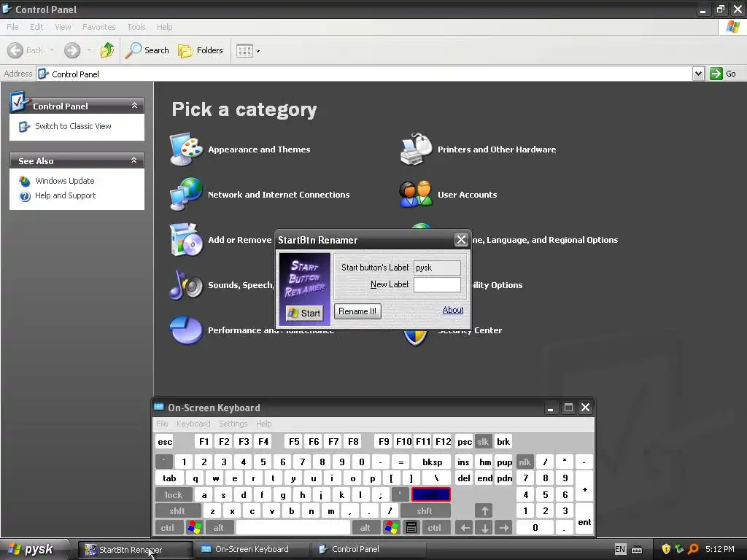Open the Address bar dropdown arrow
Image resolution: width=747 pixels, height=560 pixels.
(698, 74)
